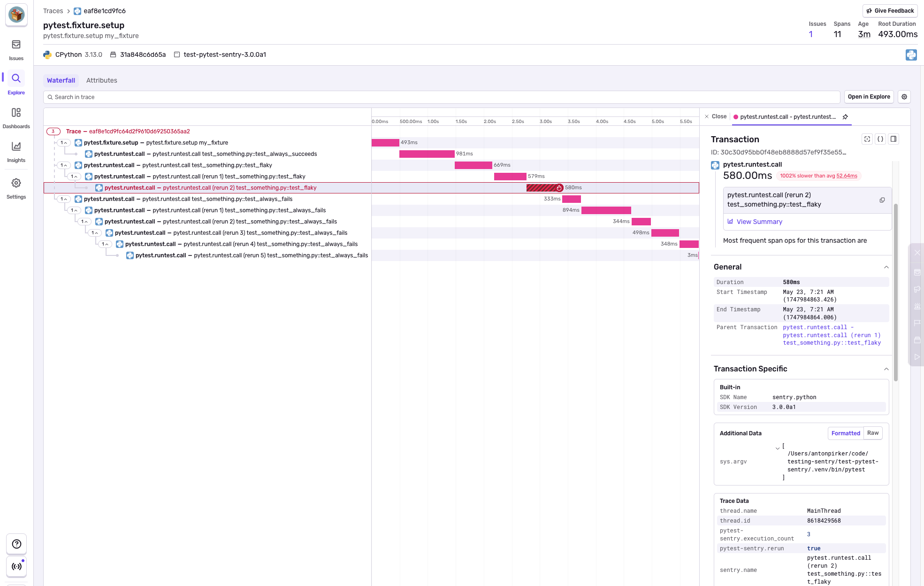Click the flag icon in right-edge toolbar
This screenshot has height=586, width=924.
coord(917,323)
